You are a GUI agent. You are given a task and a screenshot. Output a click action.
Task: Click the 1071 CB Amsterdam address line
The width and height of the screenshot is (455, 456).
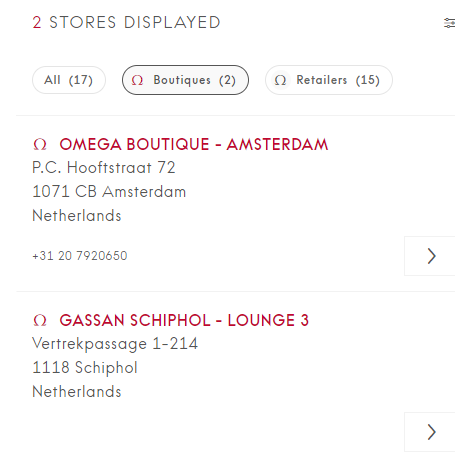(x=109, y=192)
